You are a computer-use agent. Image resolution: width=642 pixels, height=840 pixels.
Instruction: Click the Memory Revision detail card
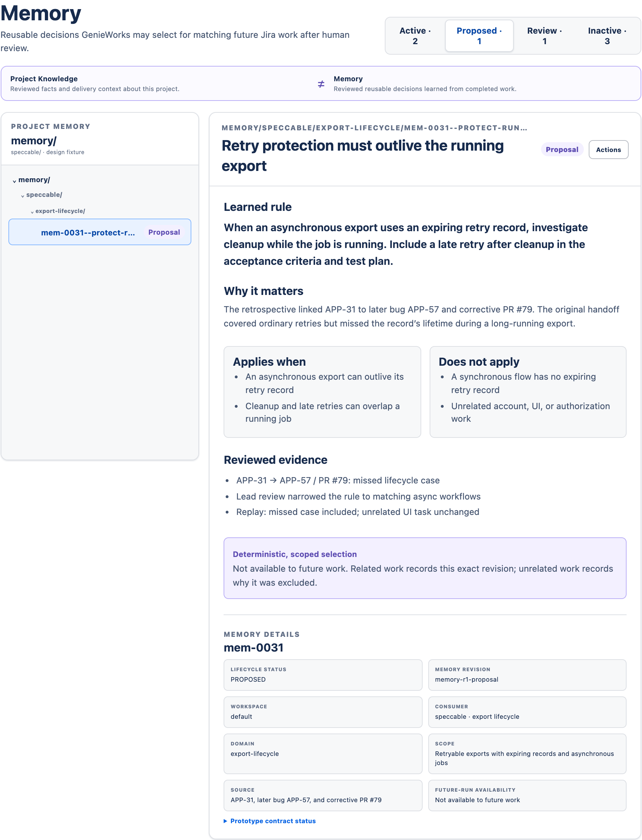tap(527, 675)
